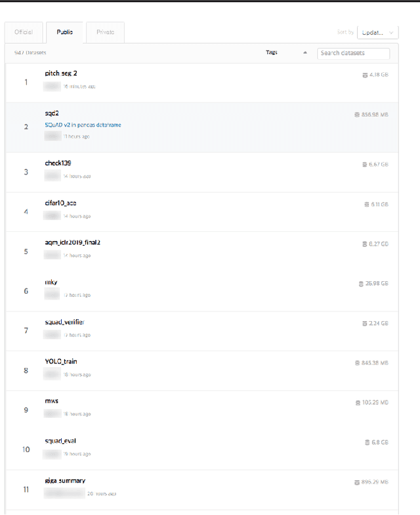Click storage icon beside check139 size
This screenshot has height=515, width=420.
pos(365,164)
